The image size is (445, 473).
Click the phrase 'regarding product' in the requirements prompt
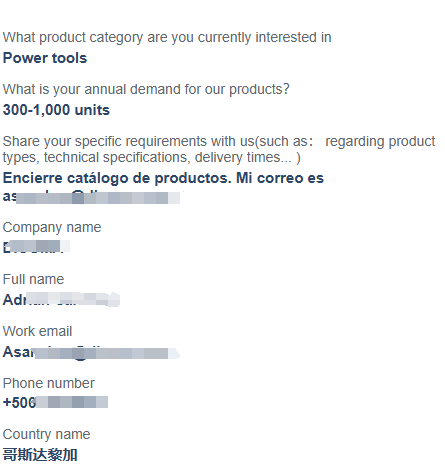tap(380, 142)
